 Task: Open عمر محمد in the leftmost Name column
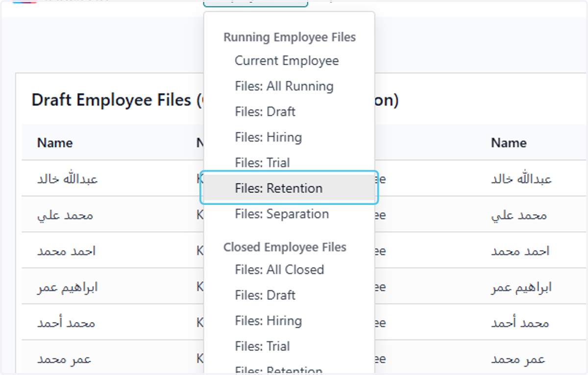[64, 359]
